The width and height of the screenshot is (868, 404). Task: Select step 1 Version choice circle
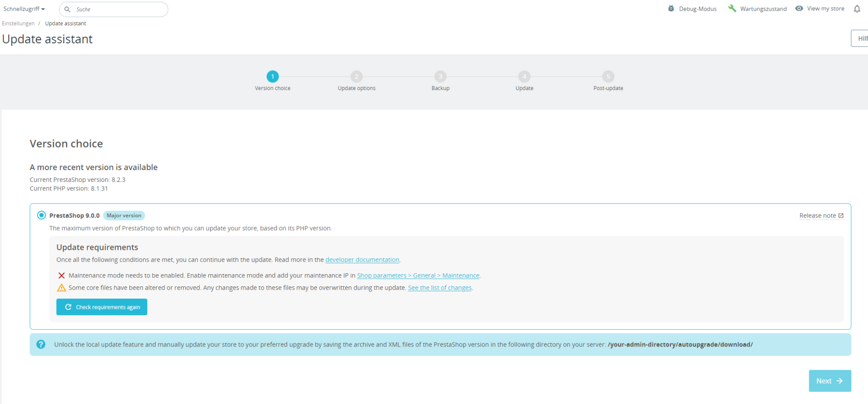pos(273,76)
